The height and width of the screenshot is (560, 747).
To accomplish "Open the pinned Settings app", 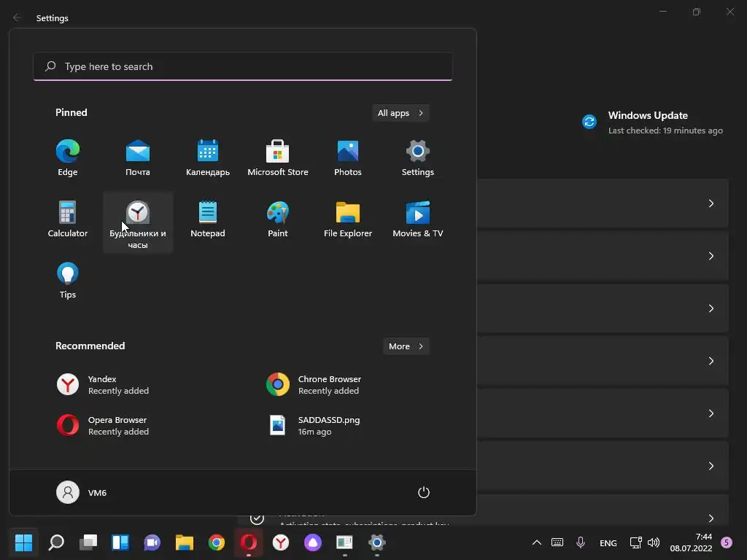I will pos(418,158).
